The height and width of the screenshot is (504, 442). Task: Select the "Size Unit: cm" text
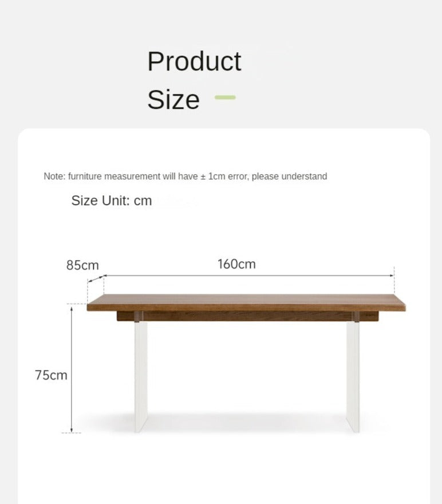click(x=112, y=200)
